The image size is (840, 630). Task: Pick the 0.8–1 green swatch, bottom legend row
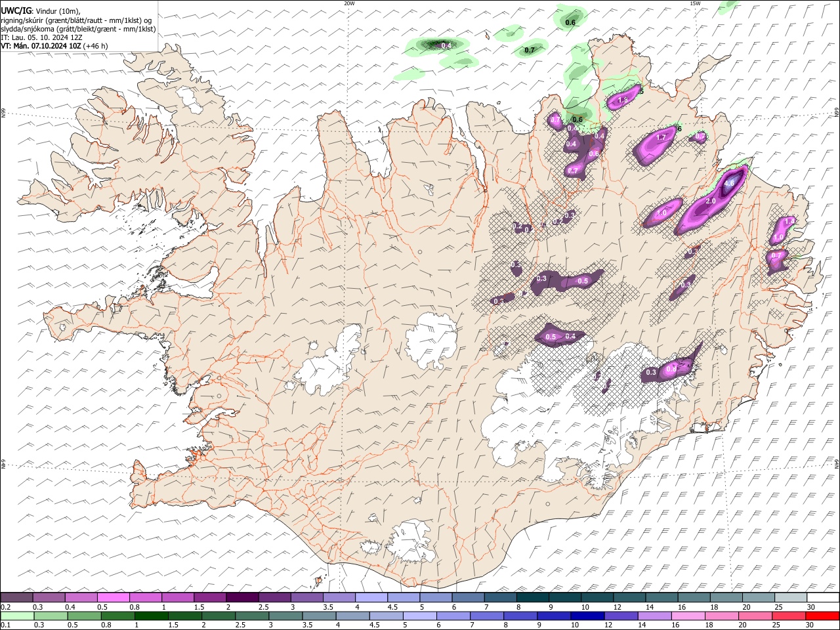(117, 616)
